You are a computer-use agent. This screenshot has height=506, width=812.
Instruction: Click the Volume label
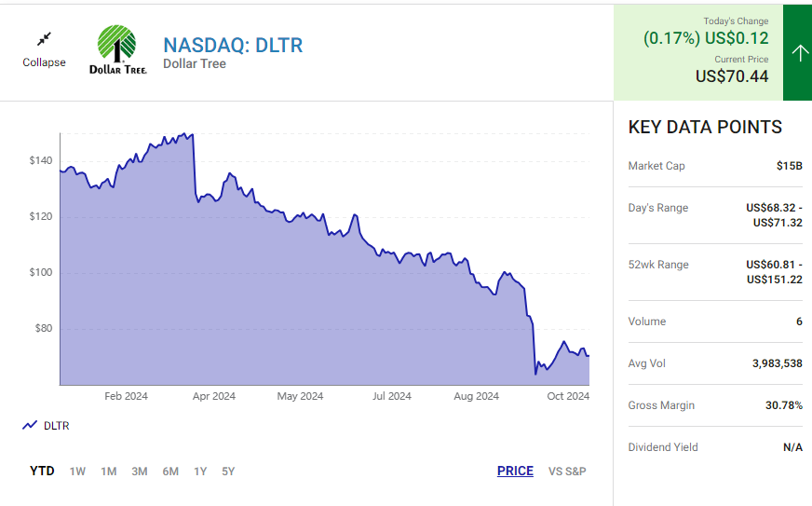coord(647,321)
